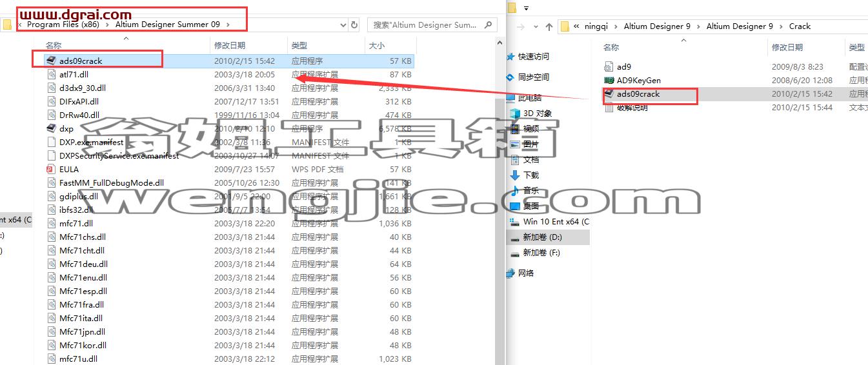
Task: Click up-arrow navigation button in right window
Action: pos(549,26)
